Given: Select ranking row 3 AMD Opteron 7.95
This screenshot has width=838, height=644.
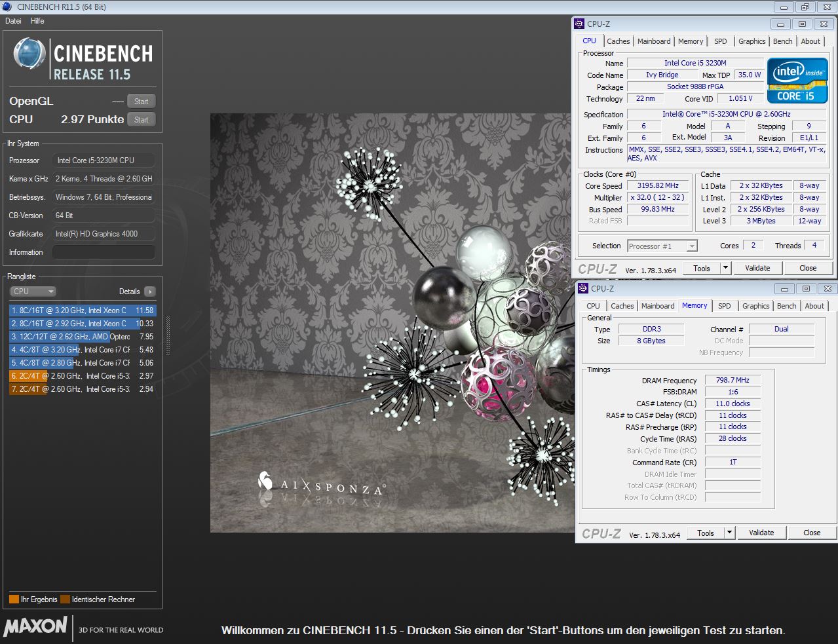Looking at the screenshot, I should tap(83, 337).
